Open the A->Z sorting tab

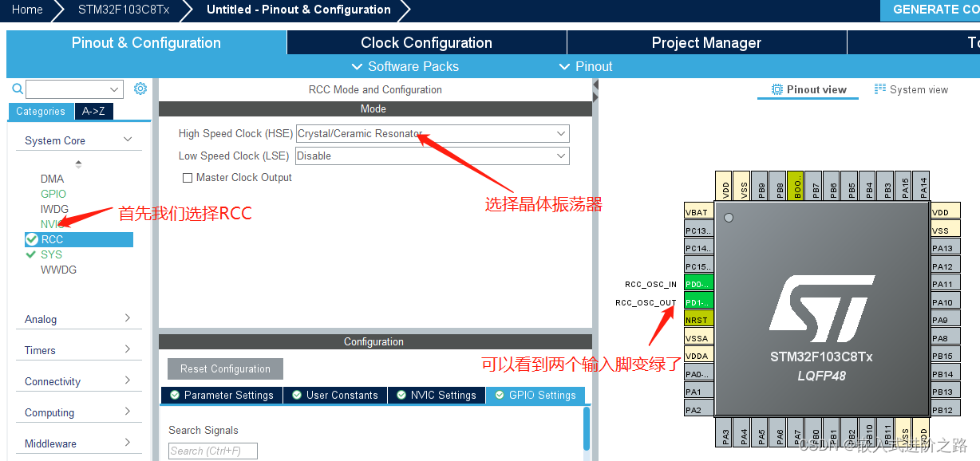(x=93, y=112)
